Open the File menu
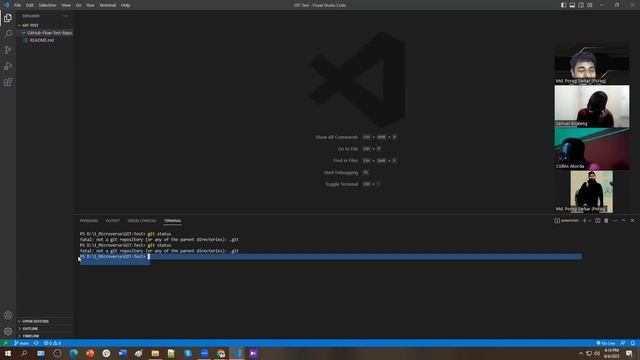This screenshot has width=640, height=360. 18,5
